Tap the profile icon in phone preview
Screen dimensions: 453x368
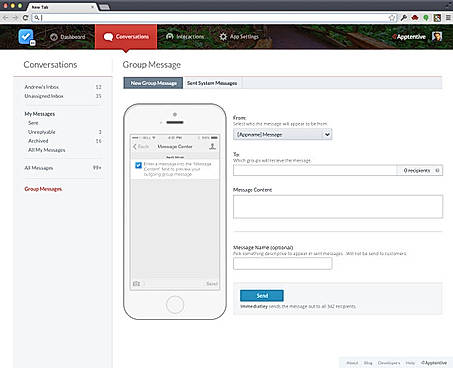[x=212, y=146]
